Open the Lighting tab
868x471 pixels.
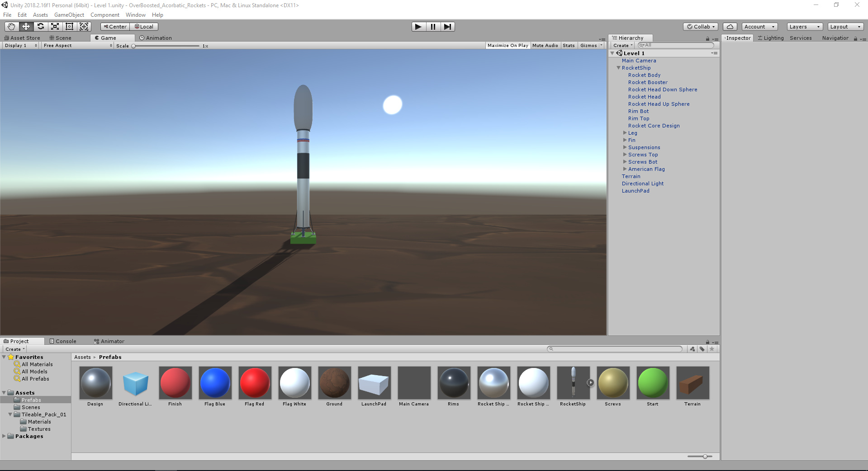click(771, 38)
